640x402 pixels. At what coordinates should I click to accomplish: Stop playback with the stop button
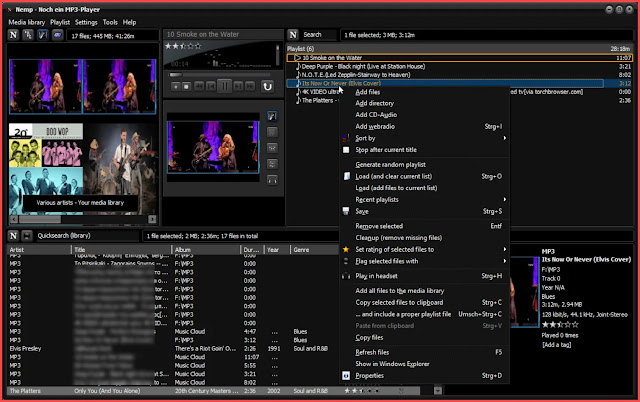(186, 87)
